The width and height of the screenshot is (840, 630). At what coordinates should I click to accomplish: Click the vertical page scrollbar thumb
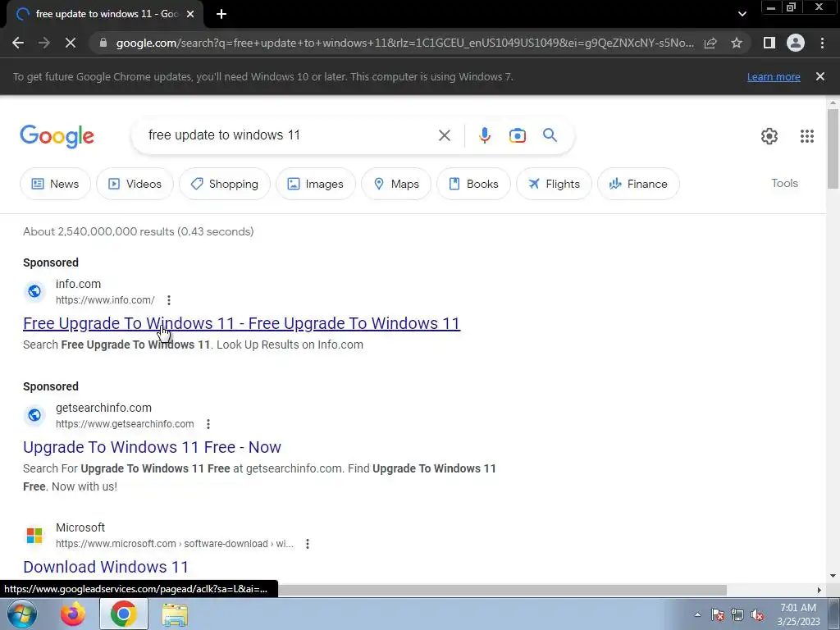tap(833, 148)
